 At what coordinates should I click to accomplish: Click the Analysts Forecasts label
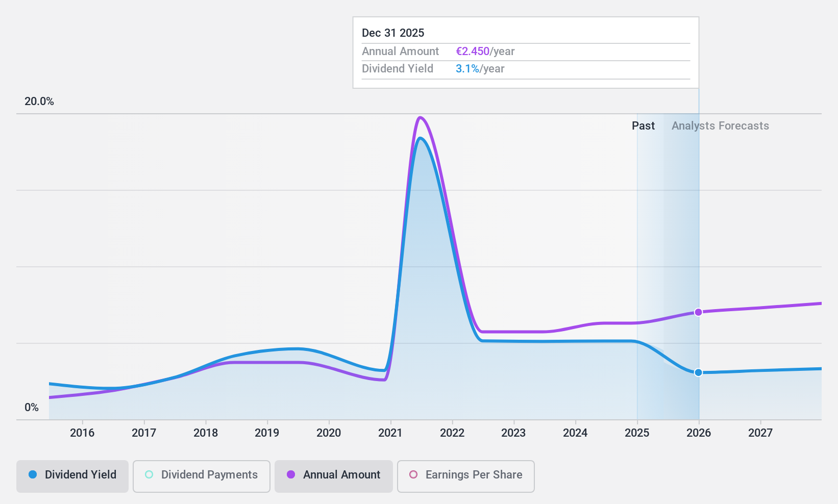[x=720, y=126]
